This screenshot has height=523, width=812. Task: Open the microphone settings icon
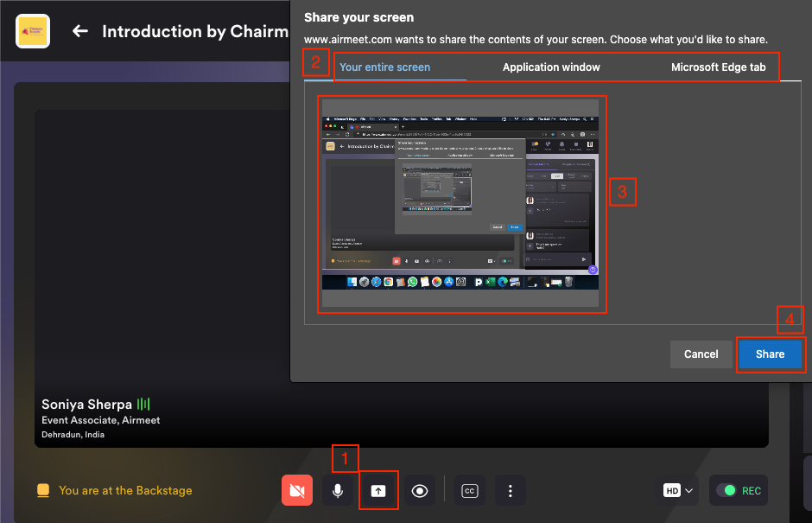[x=338, y=490]
